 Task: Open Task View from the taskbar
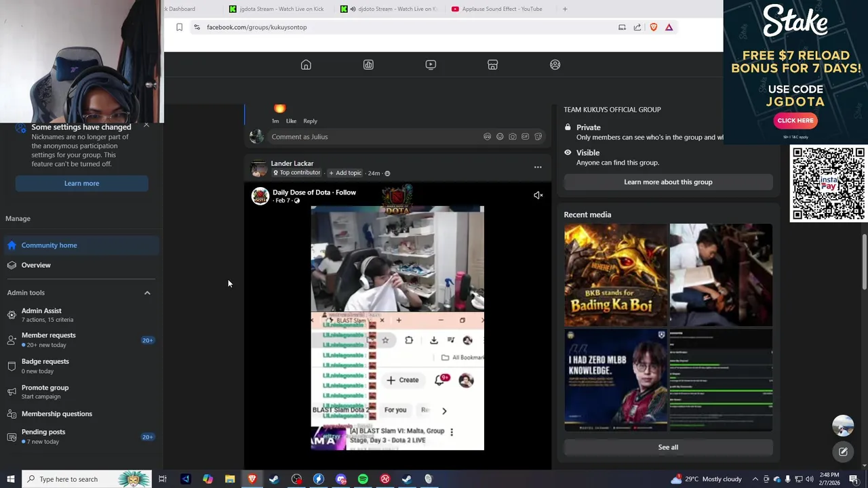click(x=163, y=479)
